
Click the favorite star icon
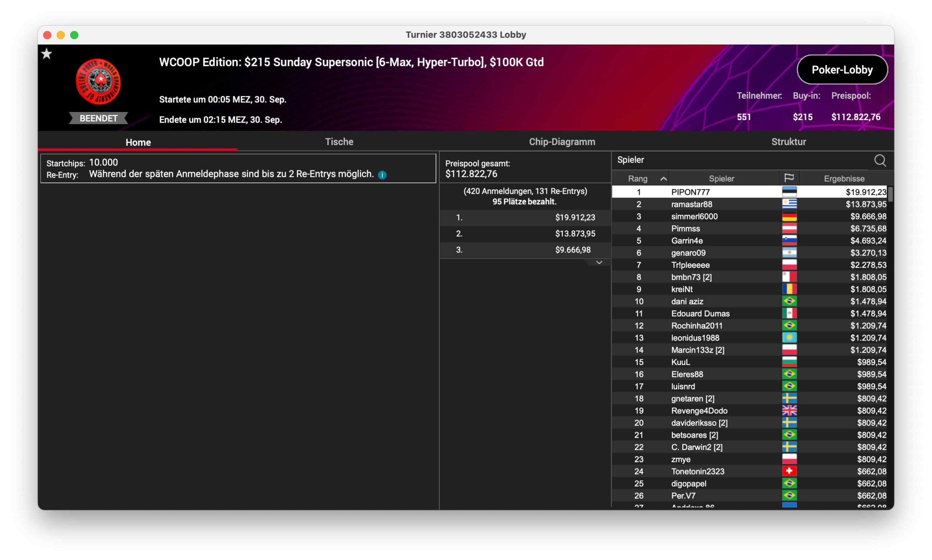coord(47,54)
